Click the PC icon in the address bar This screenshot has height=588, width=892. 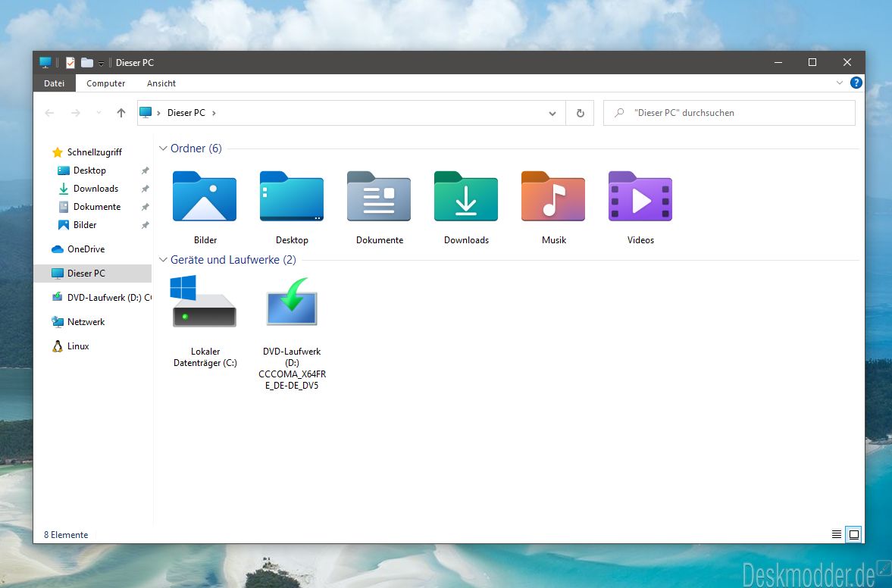click(146, 113)
